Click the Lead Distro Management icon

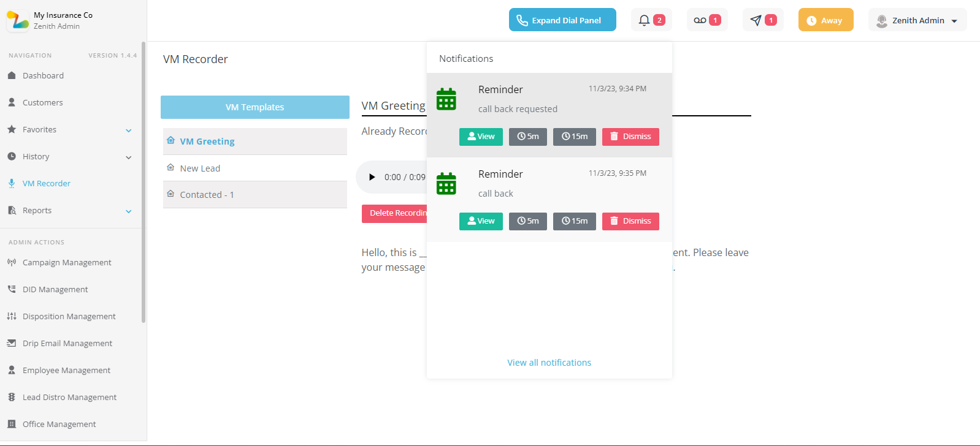pyautogui.click(x=12, y=397)
